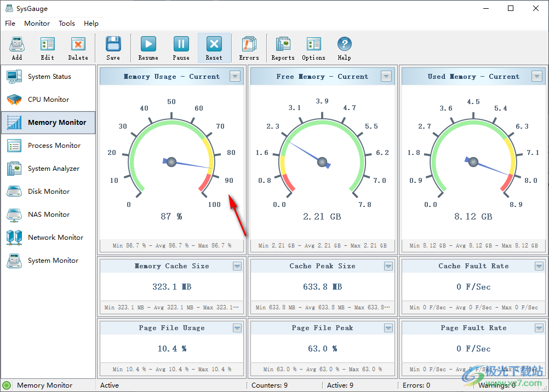
Task: Click the Delete counter toolbar icon
Action: pyautogui.click(x=78, y=48)
